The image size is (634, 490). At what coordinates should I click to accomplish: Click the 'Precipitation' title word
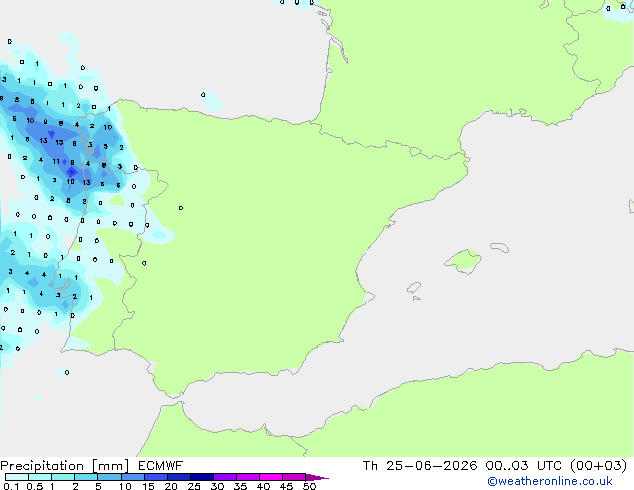[42, 466]
